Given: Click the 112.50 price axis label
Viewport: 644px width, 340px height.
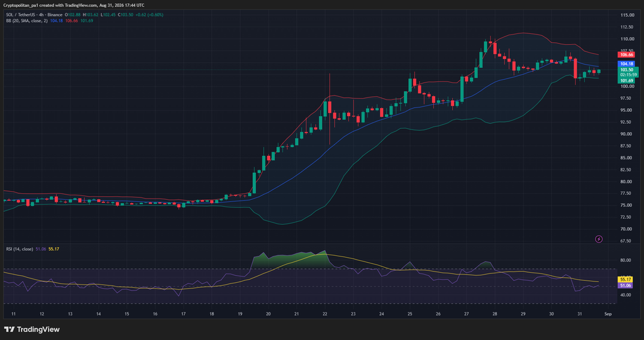Looking at the screenshot, I should click(x=627, y=26).
